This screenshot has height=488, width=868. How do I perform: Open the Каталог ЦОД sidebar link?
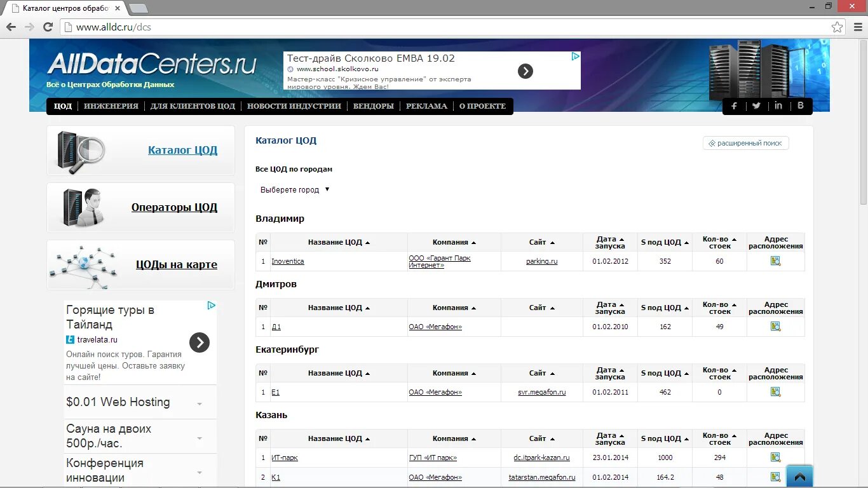pos(183,151)
